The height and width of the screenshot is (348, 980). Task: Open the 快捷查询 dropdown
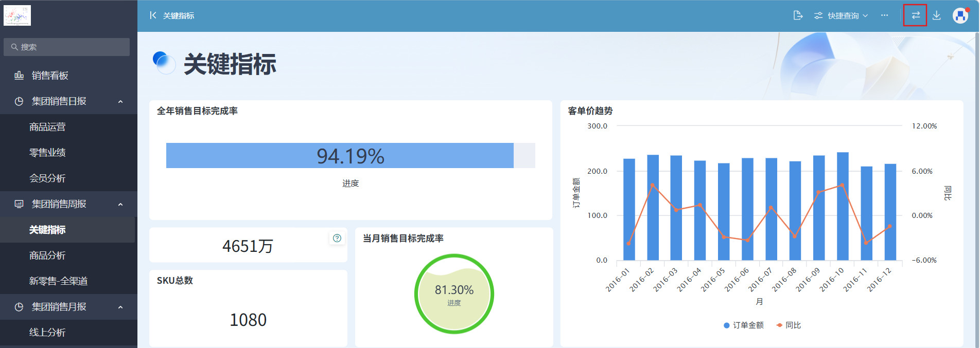click(x=842, y=16)
